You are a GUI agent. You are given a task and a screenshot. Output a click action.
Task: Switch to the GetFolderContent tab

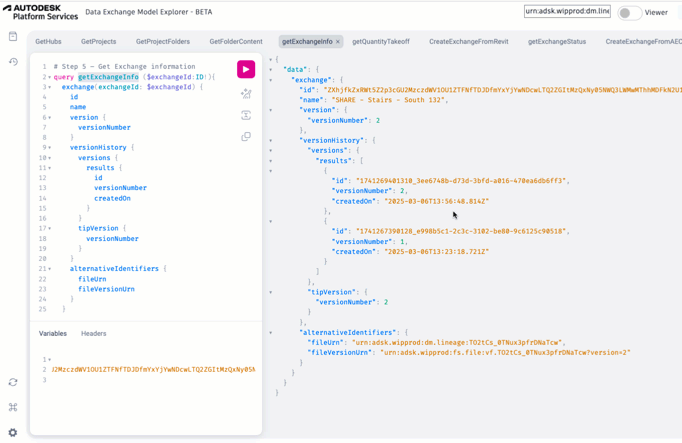(236, 42)
